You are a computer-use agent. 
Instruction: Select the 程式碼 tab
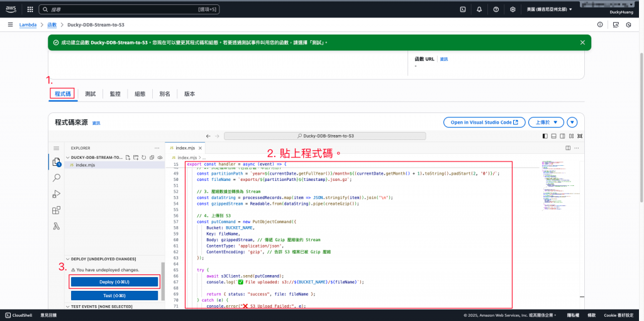62,94
